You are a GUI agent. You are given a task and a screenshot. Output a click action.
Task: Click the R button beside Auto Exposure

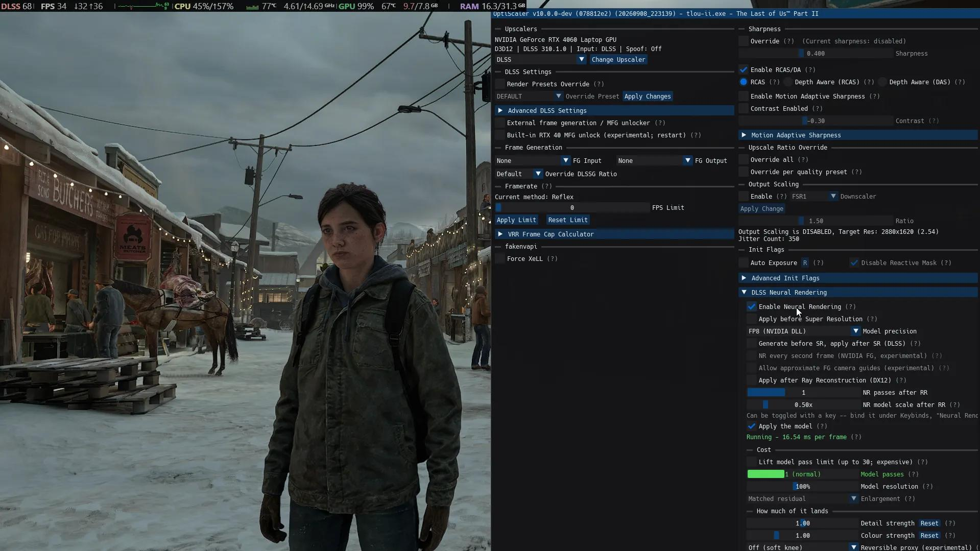pos(805,263)
